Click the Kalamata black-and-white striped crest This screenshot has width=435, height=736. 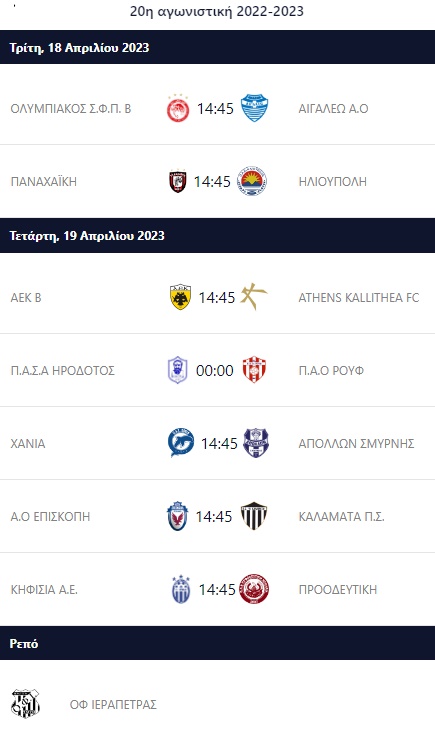click(254, 516)
